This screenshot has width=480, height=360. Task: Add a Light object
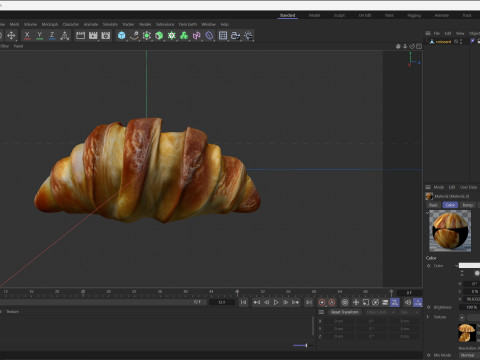248,35
